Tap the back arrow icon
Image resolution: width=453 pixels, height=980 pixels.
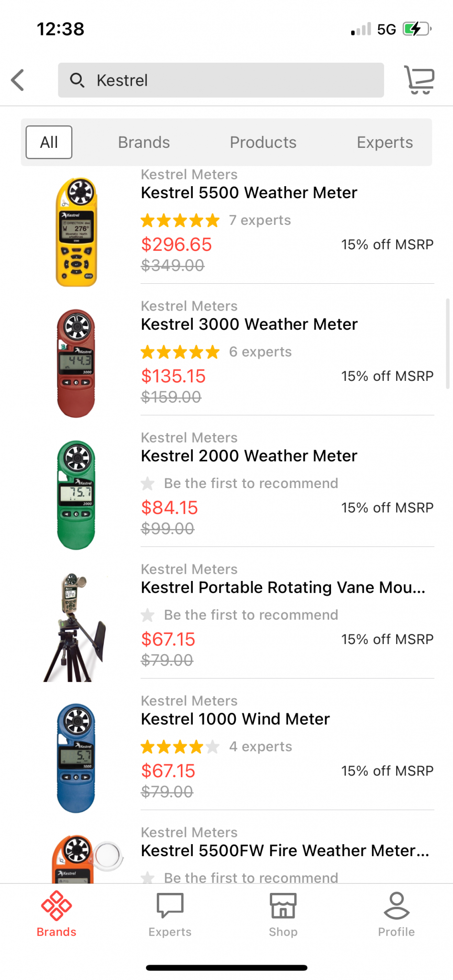(x=18, y=80)
